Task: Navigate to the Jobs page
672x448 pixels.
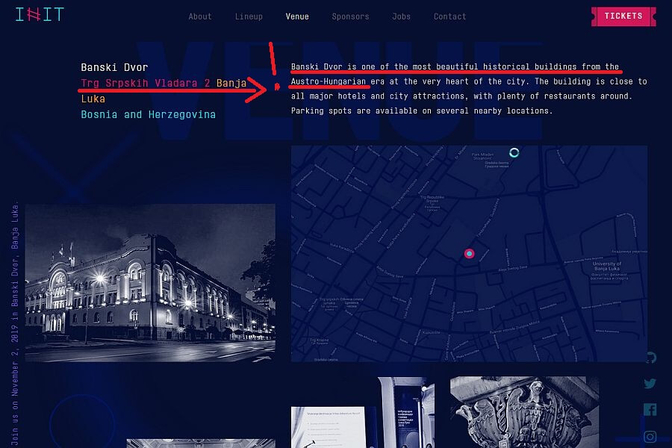Action: pyautogui.click(x=401, y=16)
